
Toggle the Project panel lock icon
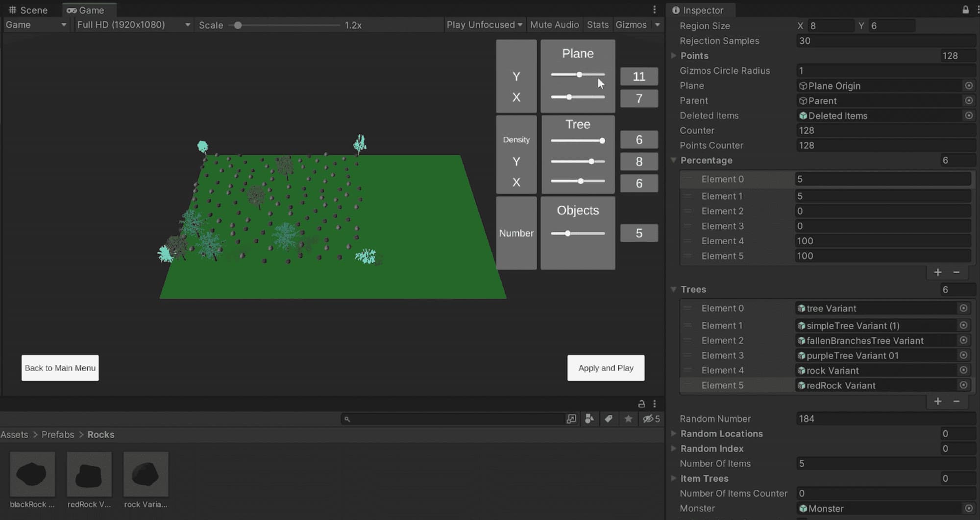pos(641,404)
